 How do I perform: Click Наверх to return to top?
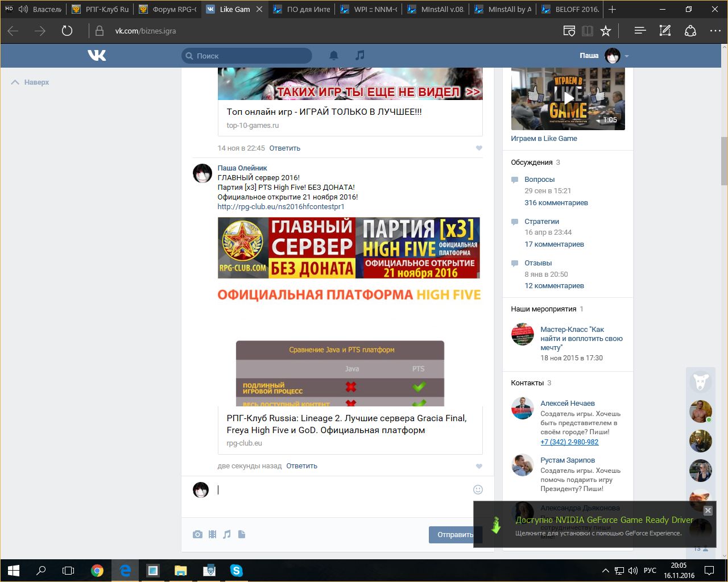(x=30, y=82)
